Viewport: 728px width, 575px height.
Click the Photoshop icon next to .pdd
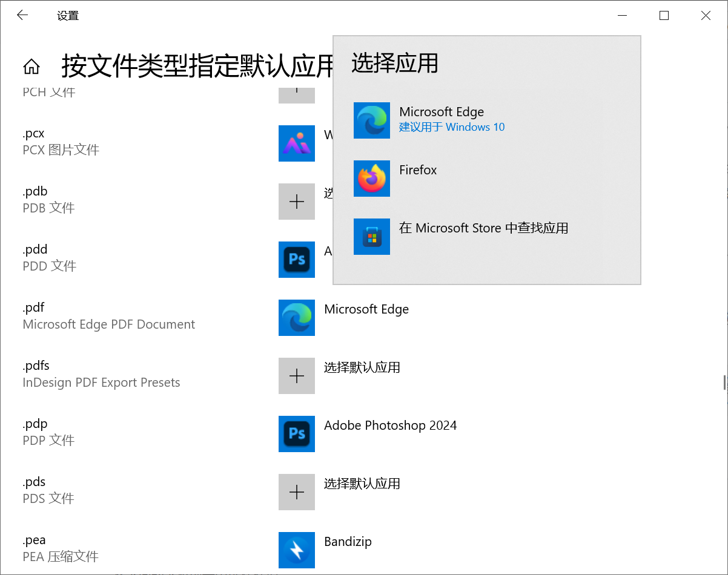296,260
